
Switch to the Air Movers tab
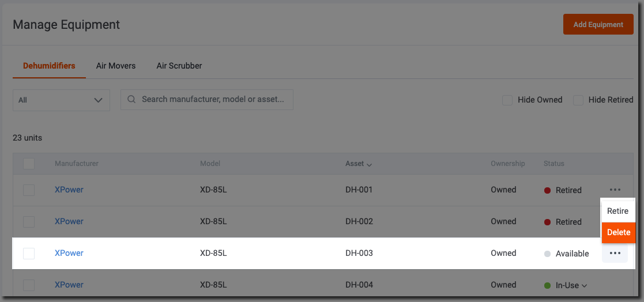click(116, 66)
